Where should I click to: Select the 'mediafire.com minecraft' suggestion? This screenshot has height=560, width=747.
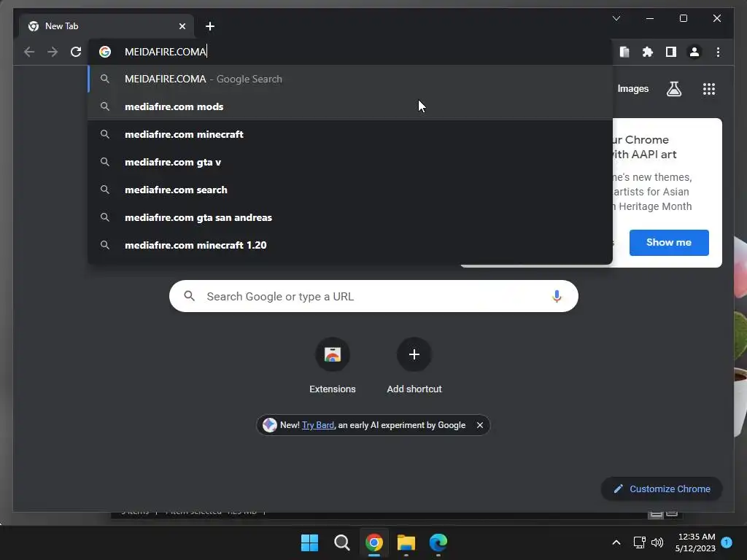click(350, 134)
